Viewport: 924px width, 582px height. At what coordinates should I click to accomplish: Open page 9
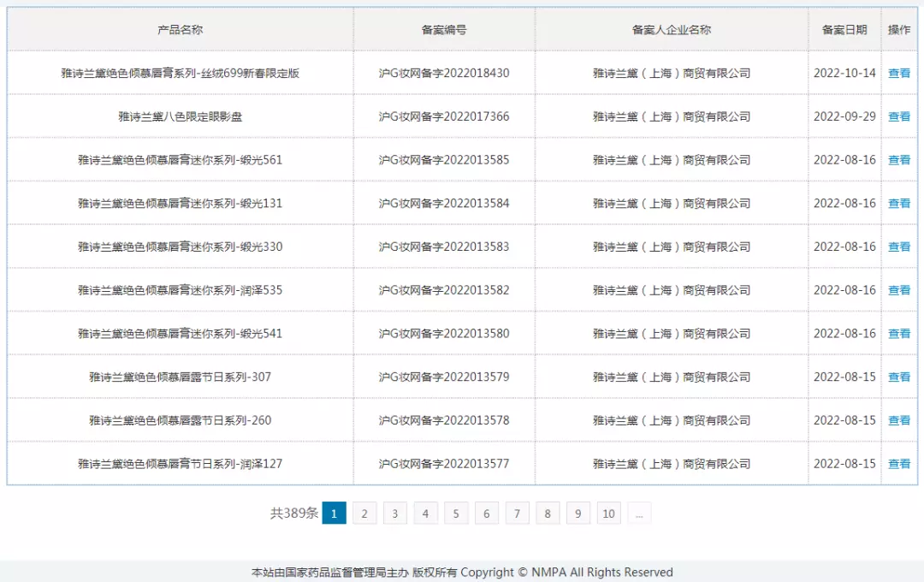(x=578, y=513)
